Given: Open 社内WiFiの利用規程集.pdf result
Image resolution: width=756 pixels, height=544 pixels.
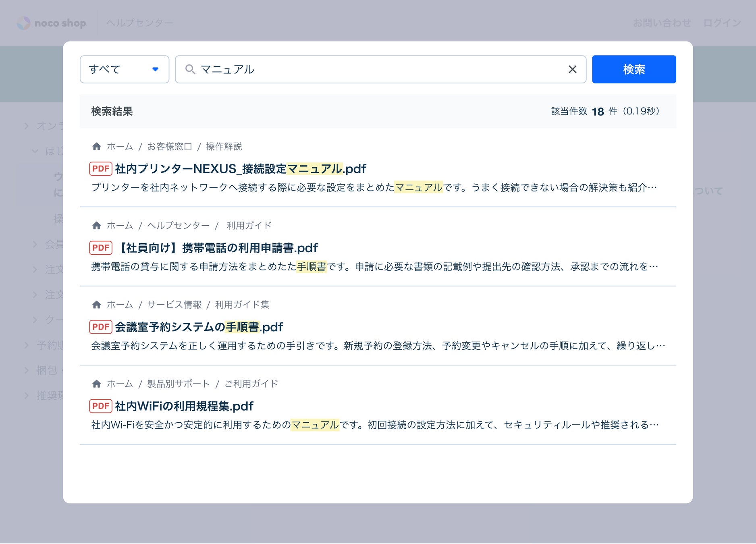Looking at the screenshot, I should [x=184, y=406].
